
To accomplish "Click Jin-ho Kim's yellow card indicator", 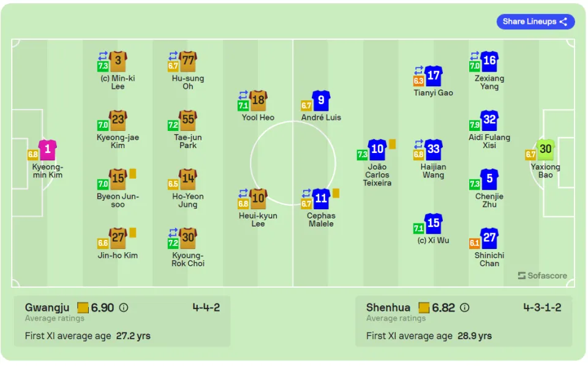I will tap(133, 233).
